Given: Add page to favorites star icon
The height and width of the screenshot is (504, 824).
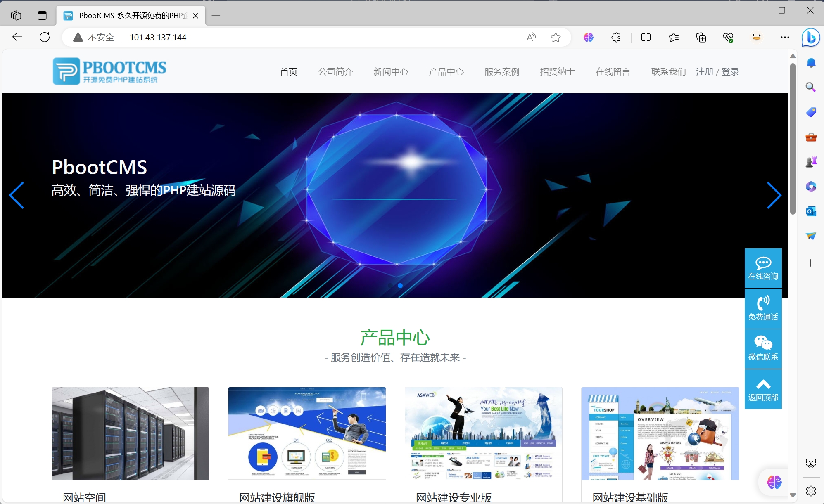Looking at the screenshot, I should coord(556,38).
